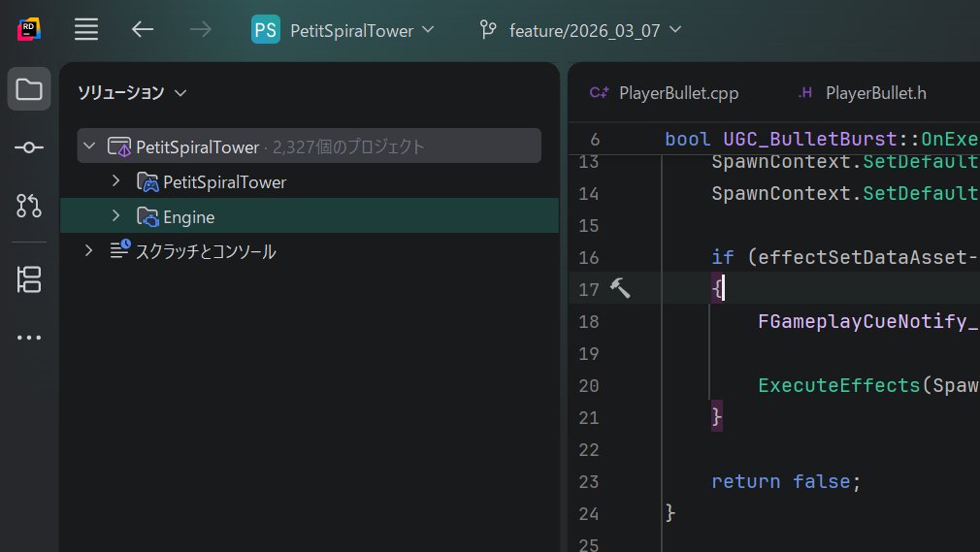Viewport: 980px width, 552px height.
Task: Click the Engine folder icon
Action: 147,217
